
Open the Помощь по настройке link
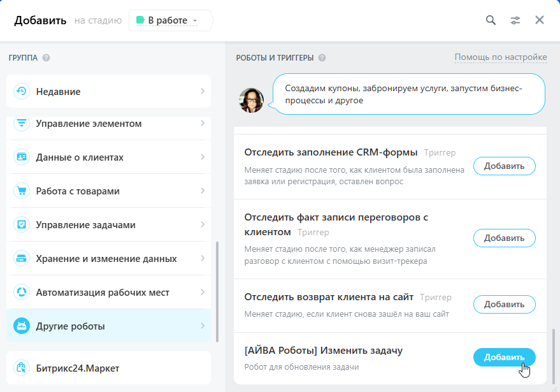tap(501, 57)
